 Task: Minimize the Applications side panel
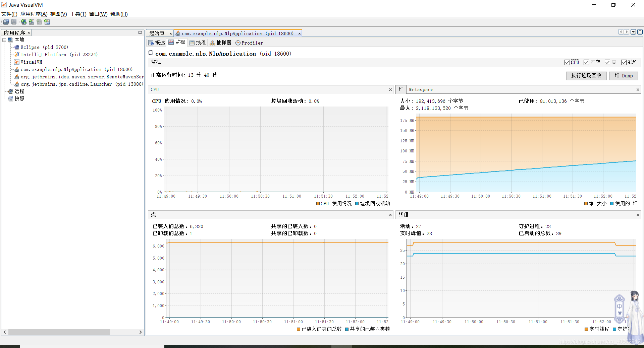pos(140,33)
